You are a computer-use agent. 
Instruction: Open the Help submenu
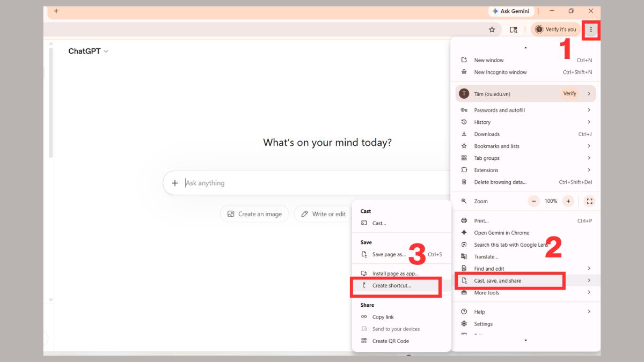(525, 312)
